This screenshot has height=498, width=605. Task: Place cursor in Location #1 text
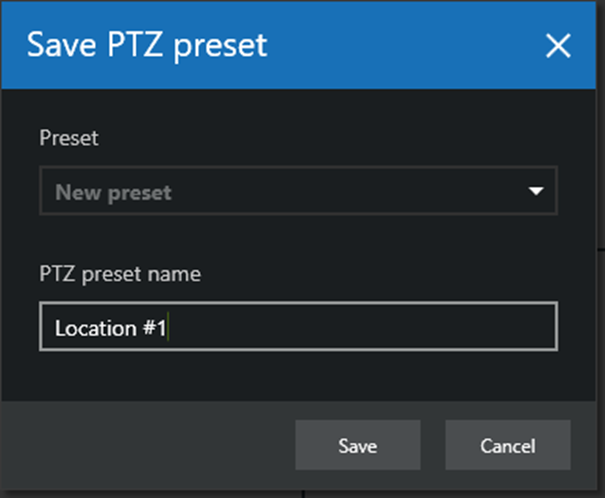[111, 328]
